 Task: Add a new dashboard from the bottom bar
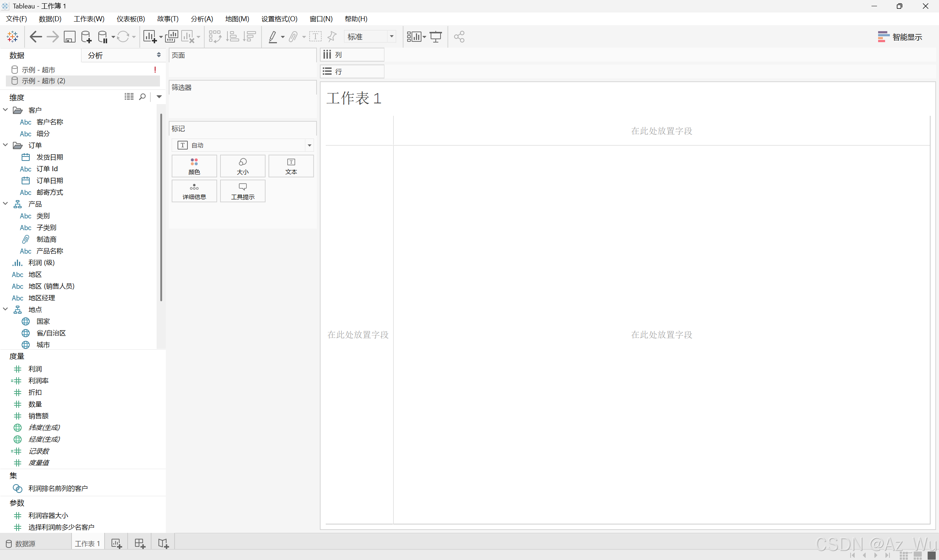(x=140, y=544)
